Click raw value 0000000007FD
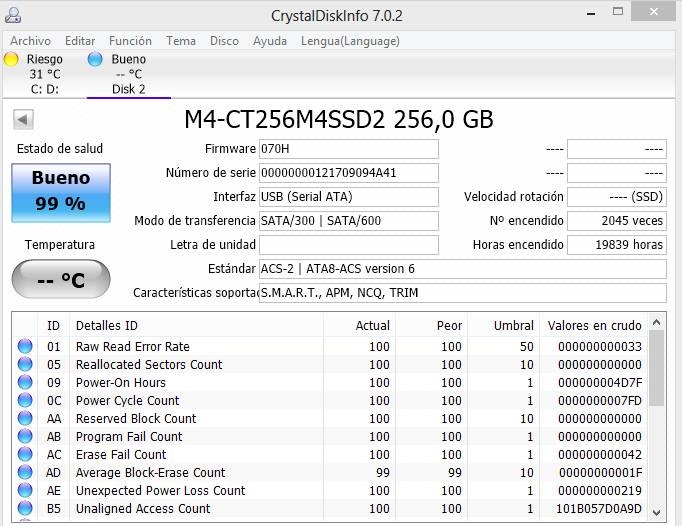Image resolution: width=682 pixels, height=526 pixels. (600, 400)
